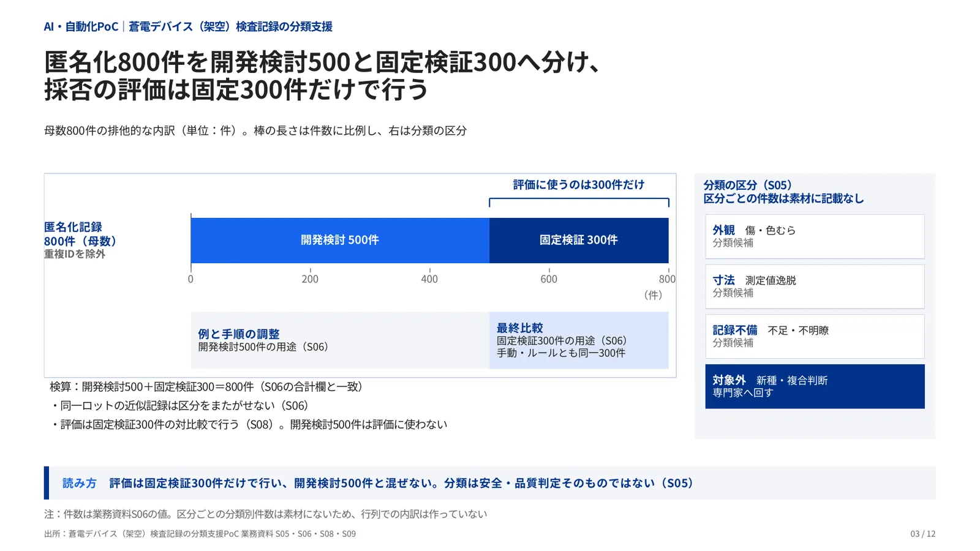The image size is (980, 551).
Task: Click the title line '匿名化800件を開発検討500と固定検証300へ分け、'
Action: tap(322, 62)
